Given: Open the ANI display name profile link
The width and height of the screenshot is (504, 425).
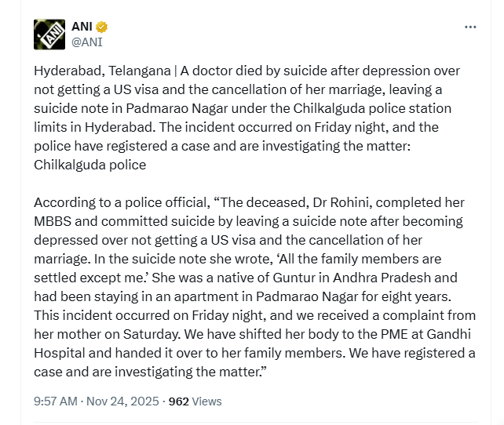Looking at the screenshot, I should pos(82,27).
